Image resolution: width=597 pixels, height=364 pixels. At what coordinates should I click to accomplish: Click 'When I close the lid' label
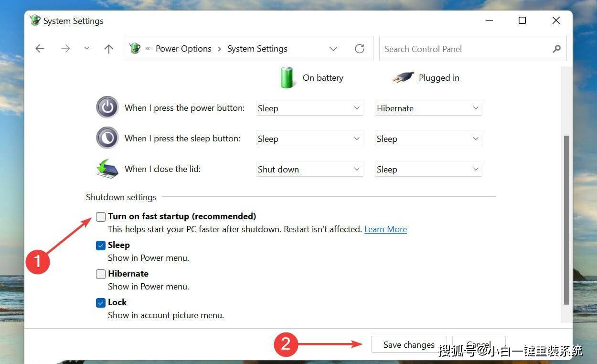coord(162,169)
